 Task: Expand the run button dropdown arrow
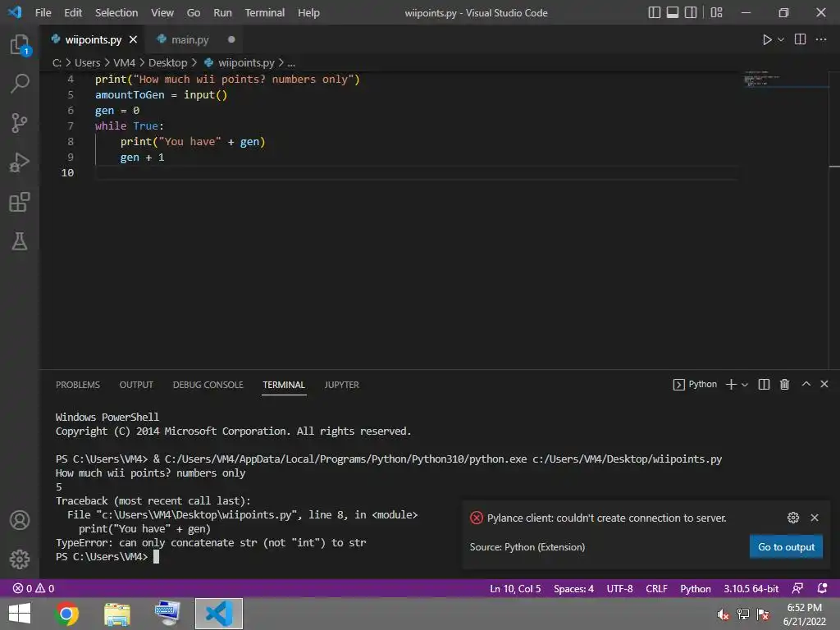(781, 39)
